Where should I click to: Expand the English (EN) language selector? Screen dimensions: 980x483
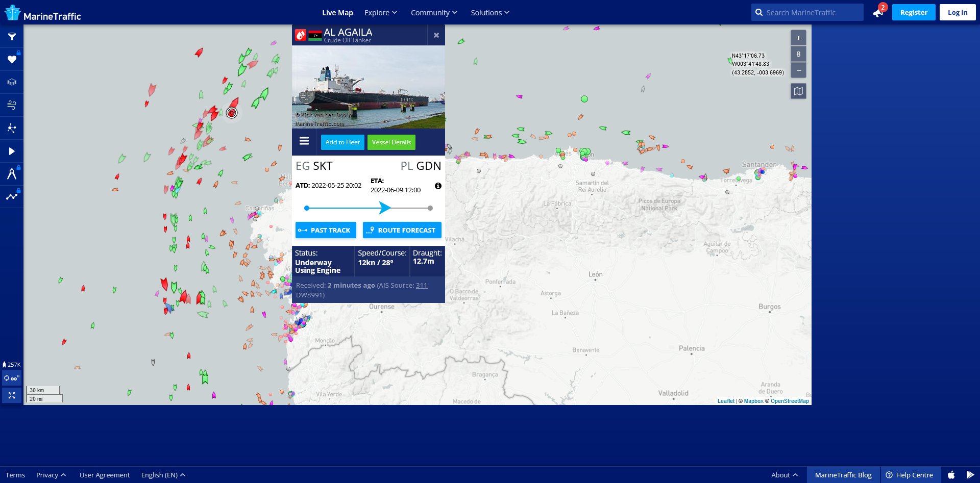click(163, 475)
